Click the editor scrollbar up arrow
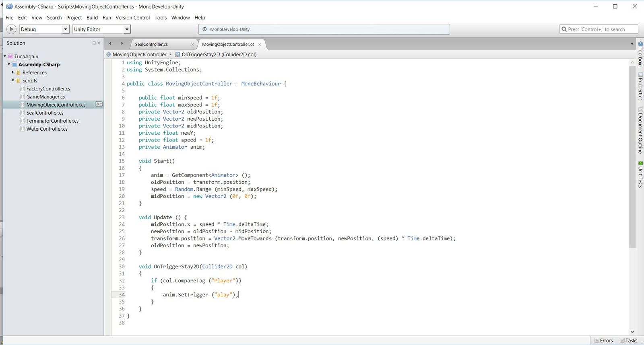Viewport: 644px width, 345px height. coord(632,63)
